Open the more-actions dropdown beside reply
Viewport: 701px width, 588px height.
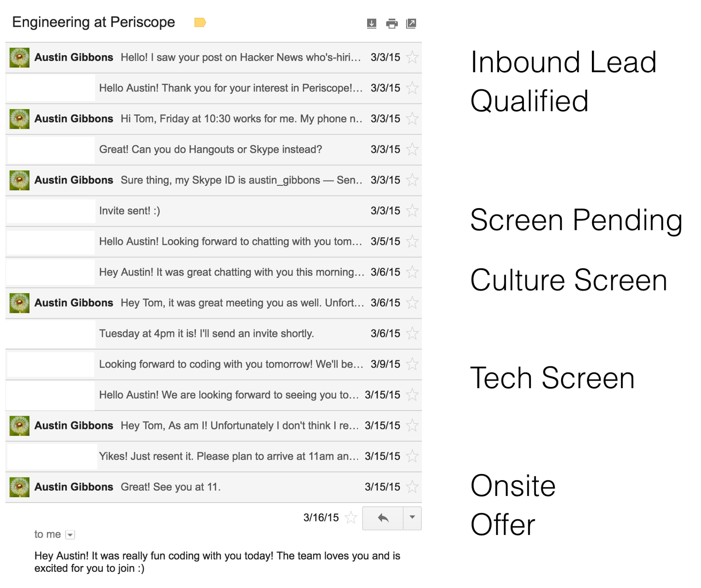click(412, 517)
